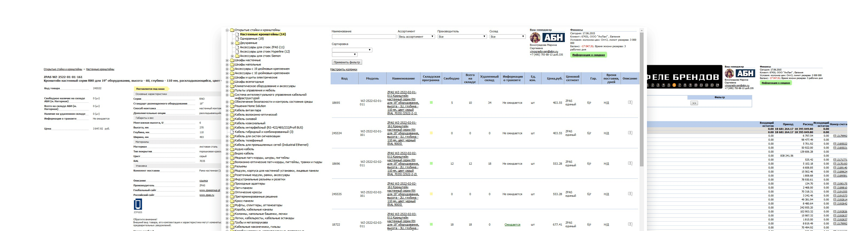Screen dimensions: 868x231
Task: Open description icon for row 245535
Action: pos(630,194)
